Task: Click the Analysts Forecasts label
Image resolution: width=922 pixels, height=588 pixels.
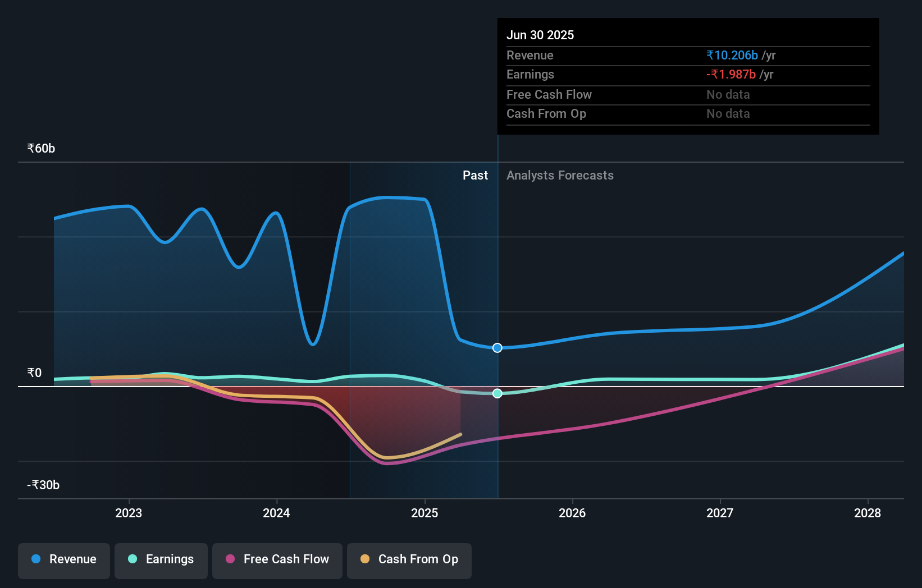Action: pos(560,175)
